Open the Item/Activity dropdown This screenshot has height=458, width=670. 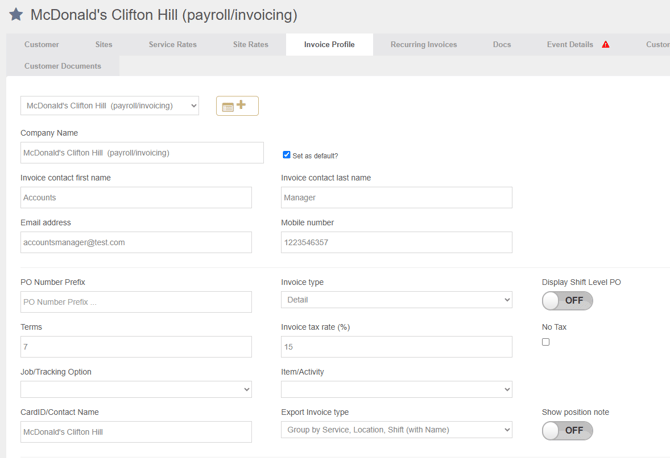coord(397,389)
